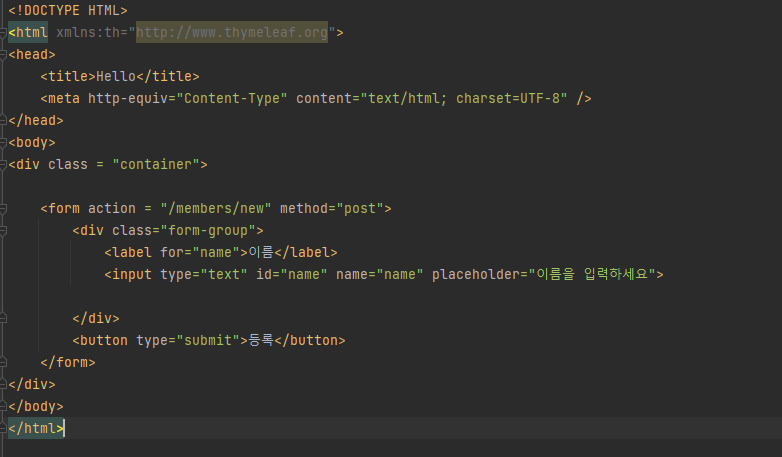
Task: Click the "text" type value of the input
Action: click(224, 274)
